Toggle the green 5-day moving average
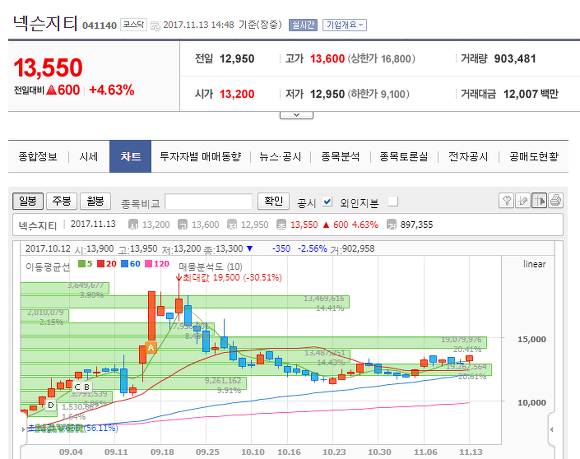This screenshot has height=459, width=580. click(85, 264)
